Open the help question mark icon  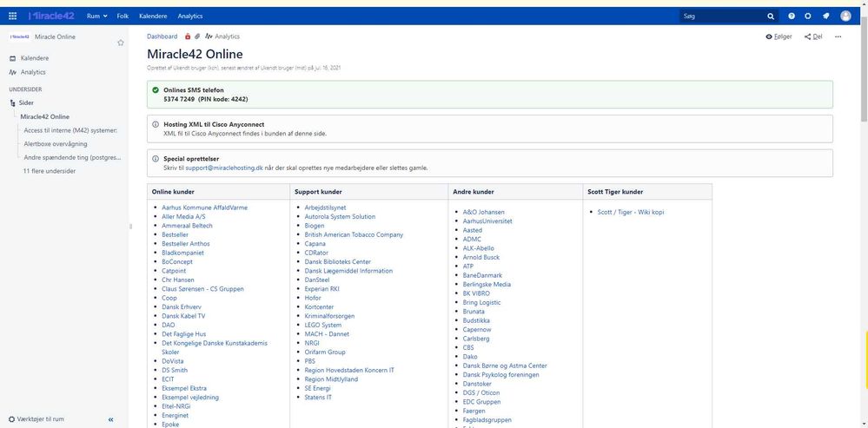792,16
